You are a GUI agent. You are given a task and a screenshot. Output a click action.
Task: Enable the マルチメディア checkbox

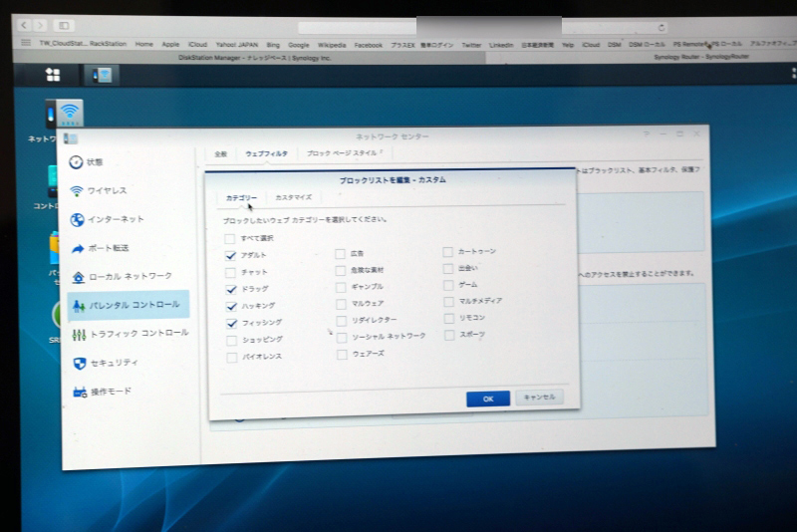449,302
